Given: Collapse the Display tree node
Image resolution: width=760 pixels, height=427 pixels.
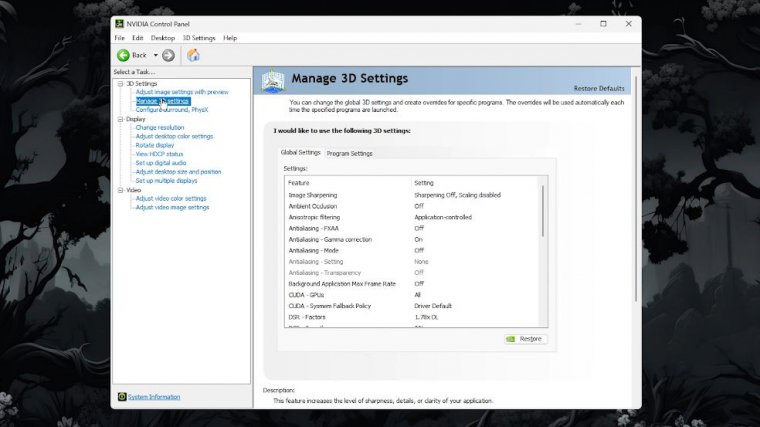Looking at the screenshot, I should (x=120, y=119).
